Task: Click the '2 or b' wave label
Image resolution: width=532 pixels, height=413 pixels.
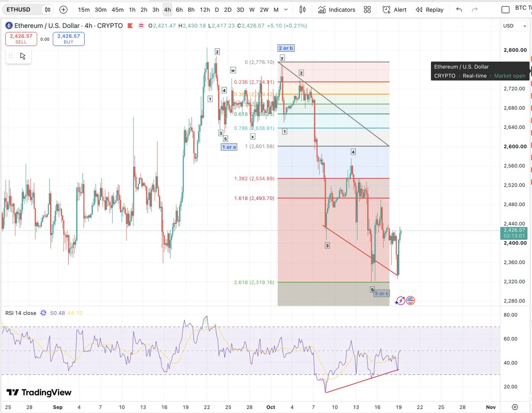Action: (x=286, y=48)
